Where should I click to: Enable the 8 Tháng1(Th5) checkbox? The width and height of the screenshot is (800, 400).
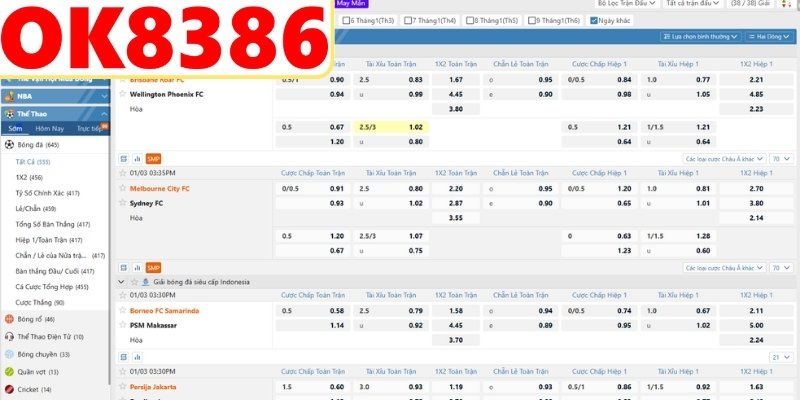(472, 20)
